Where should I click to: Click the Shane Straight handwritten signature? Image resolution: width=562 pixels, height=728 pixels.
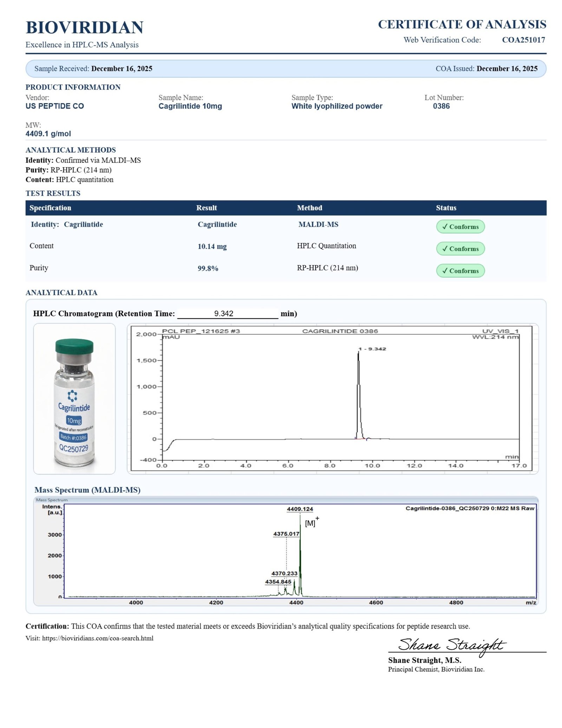coord(451,645)
